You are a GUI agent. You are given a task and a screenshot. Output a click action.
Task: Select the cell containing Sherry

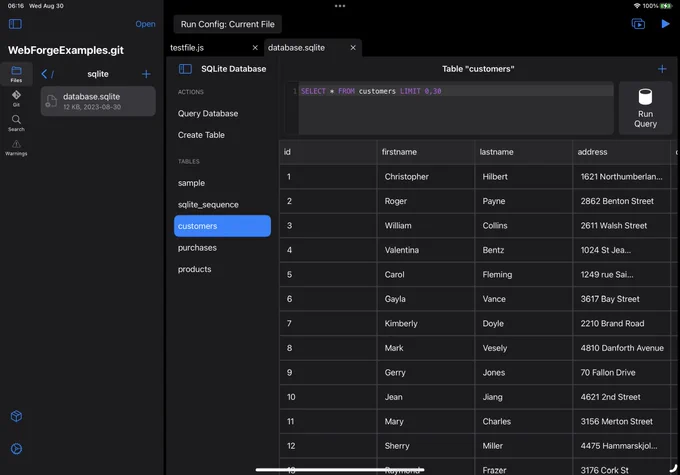click(x=426, y=446)
